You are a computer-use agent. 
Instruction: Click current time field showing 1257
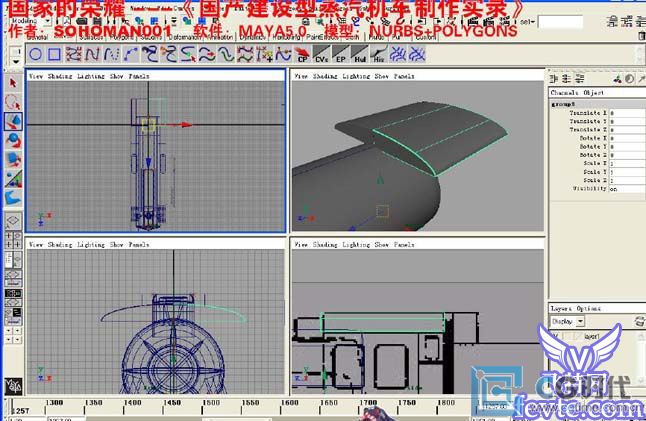[21, 411]
